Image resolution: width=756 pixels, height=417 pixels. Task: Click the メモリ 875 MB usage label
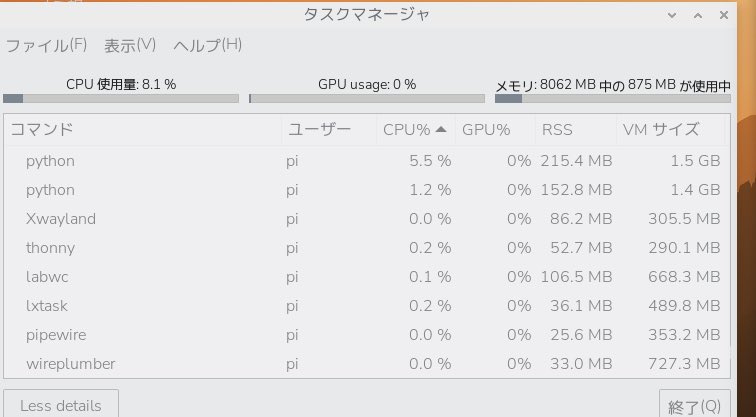tap(613, 85)
